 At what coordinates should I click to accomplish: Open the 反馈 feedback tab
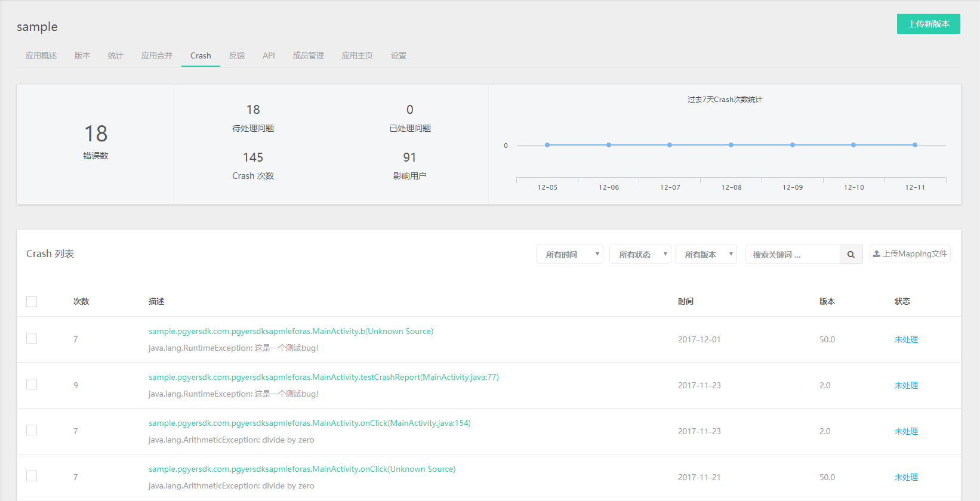coord(237,55)
